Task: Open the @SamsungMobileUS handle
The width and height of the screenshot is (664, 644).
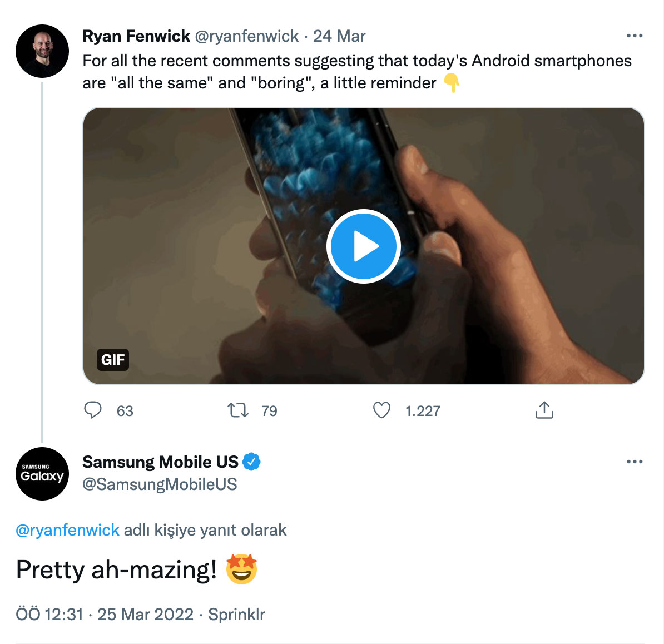Action: tap(160, 484)
